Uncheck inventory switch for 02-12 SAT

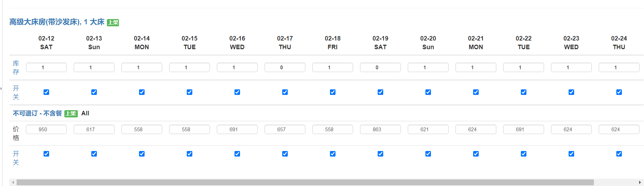point(46,92)
